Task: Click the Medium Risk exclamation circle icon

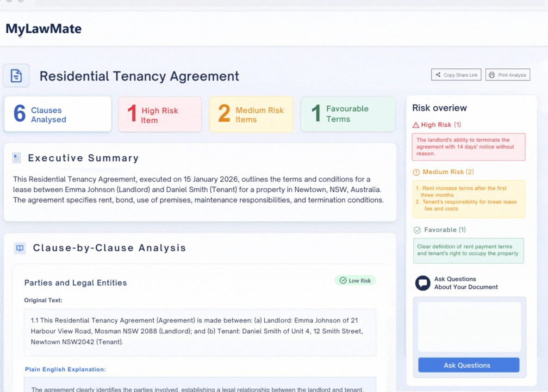Action: tap(416, 172)
